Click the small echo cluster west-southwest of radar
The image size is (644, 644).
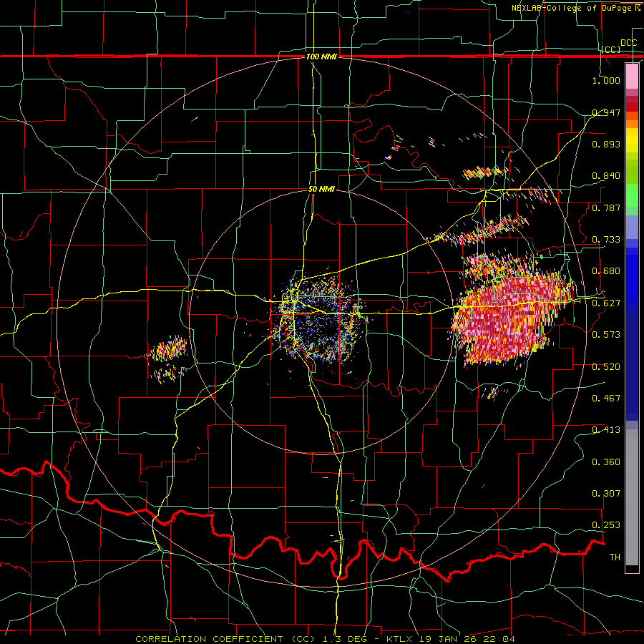[169, 349]
